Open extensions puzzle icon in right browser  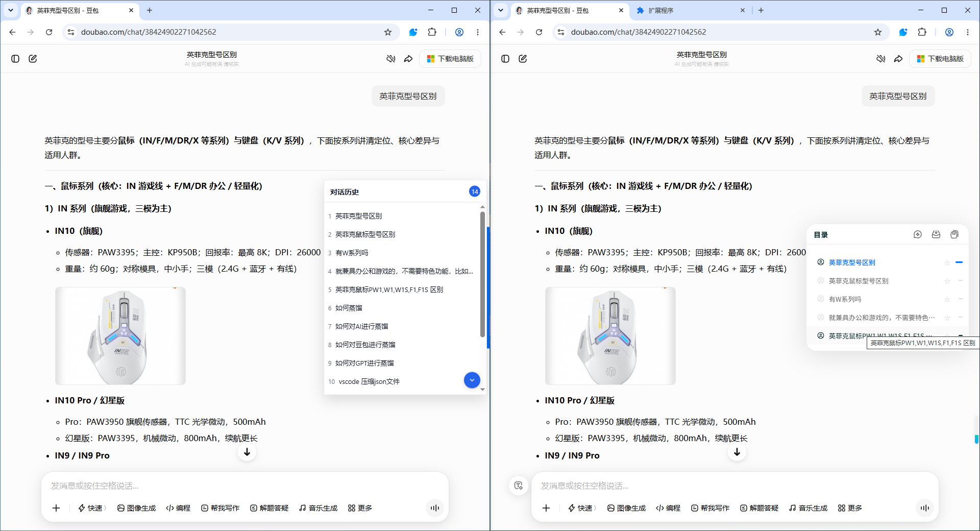(922, 32)
